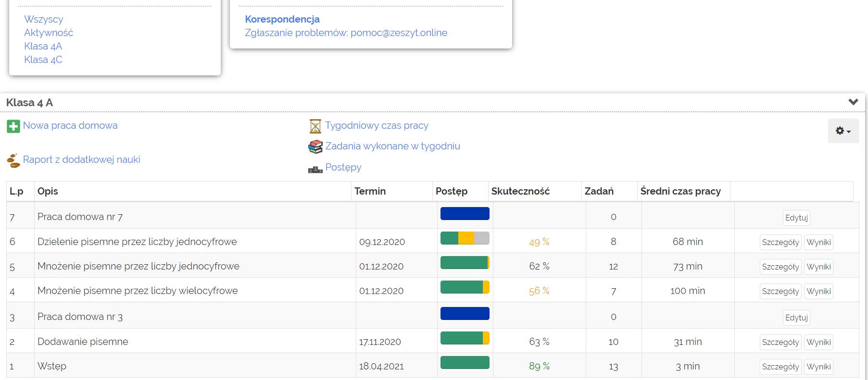
Task: Open the Aktywność link
Action: (x=49, y=33)
